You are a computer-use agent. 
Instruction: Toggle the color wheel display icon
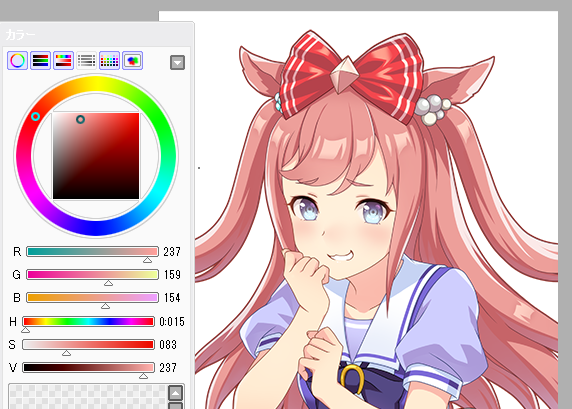17,60
